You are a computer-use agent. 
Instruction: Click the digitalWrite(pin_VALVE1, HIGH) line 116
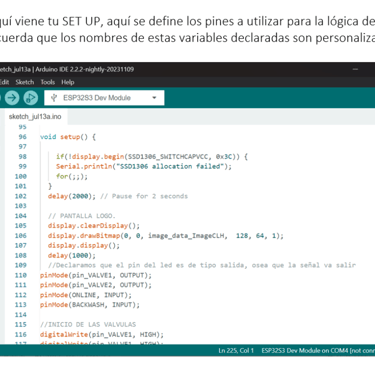(x=102, y=334)
